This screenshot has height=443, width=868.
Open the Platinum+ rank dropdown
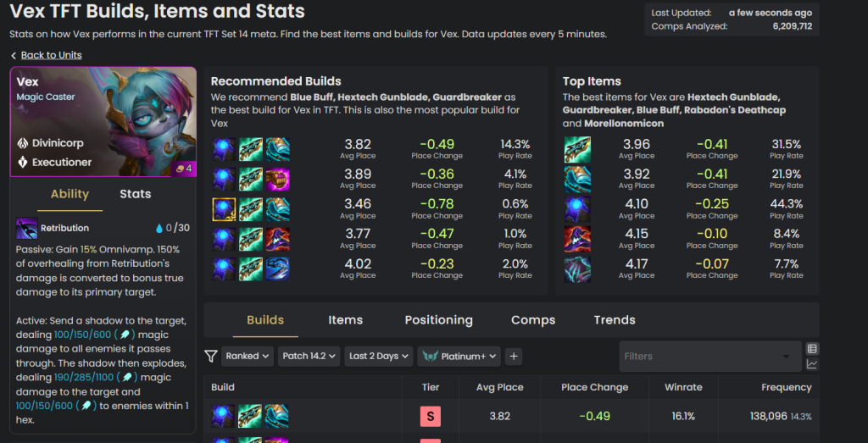pyautogui.click(x=459, y=356)
